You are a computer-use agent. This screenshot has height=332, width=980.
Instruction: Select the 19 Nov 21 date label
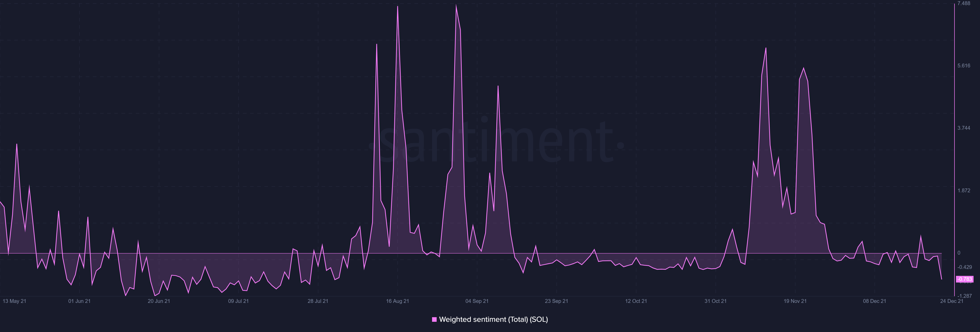tap(795, 301)
